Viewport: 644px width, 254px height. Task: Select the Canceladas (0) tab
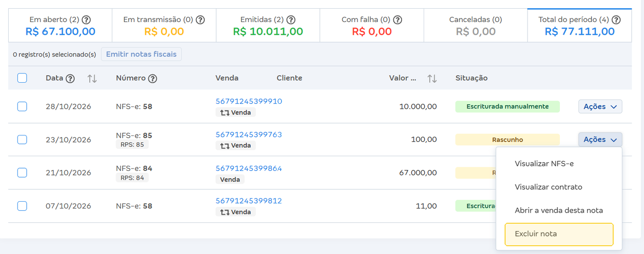pos(476,25)
